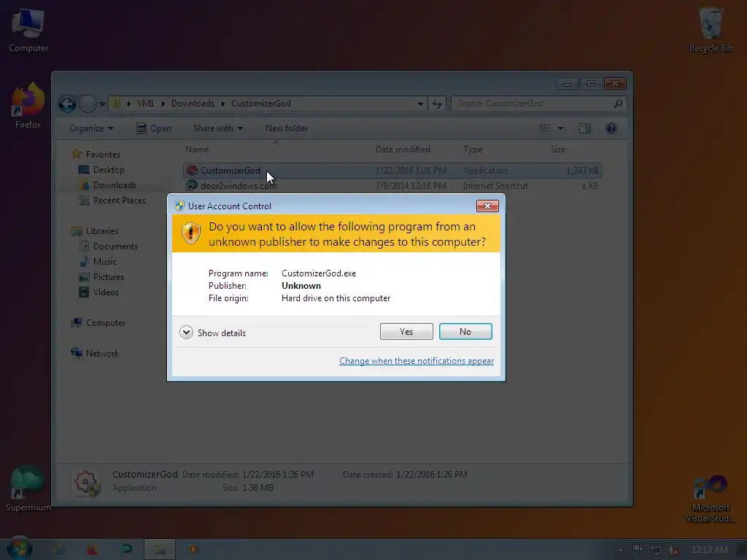
Task: Click CustomizerGod in the address breadcrumb
Action: pyautogui.click(x=261, y=104)
